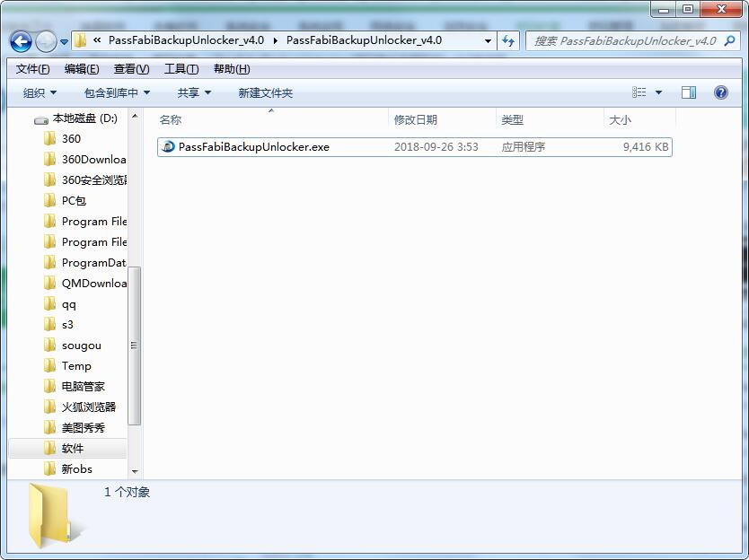Sort by the 修改日期 column header
Screen dimensions: 749x560
pyautogui.click(x=443, y=120)
